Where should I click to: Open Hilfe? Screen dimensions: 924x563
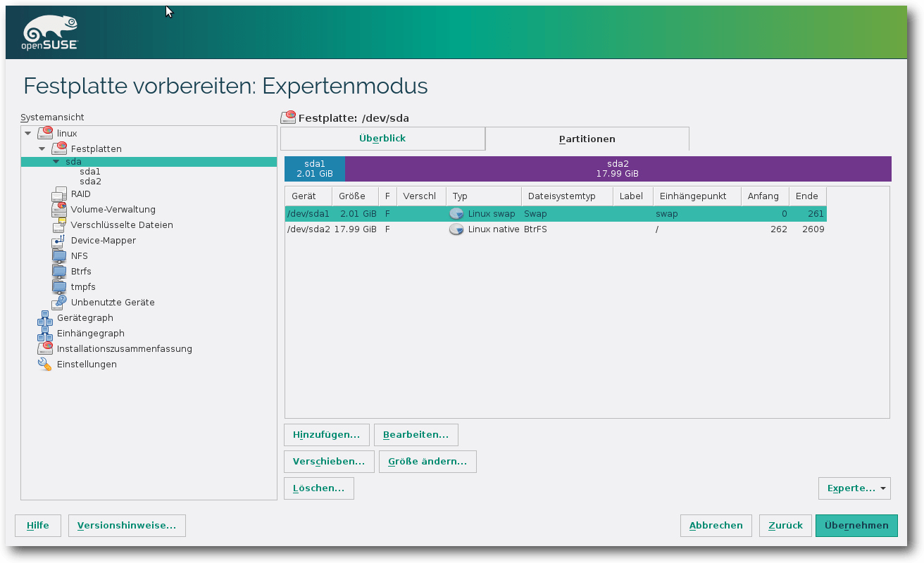point(38,526)
